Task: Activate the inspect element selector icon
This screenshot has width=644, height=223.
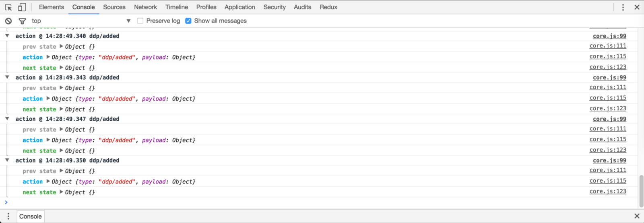Action: [x=8, y=7]
